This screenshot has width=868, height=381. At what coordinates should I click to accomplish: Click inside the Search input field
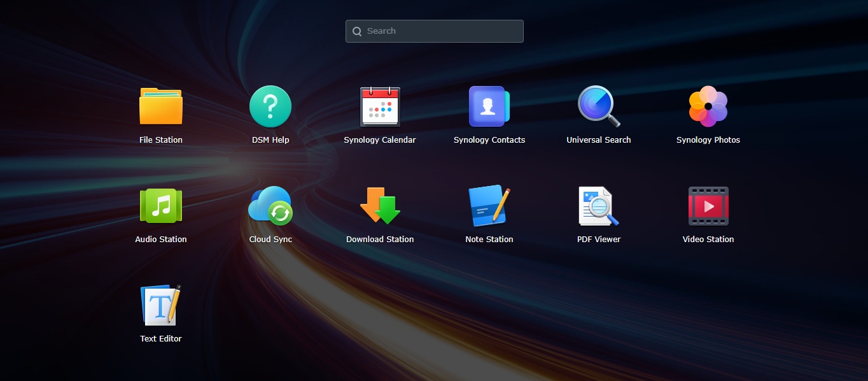tap(439, 31)
